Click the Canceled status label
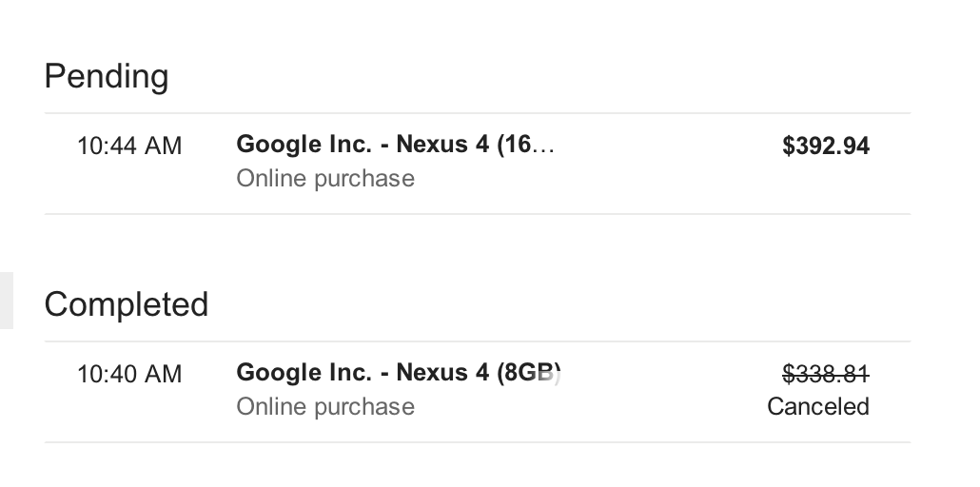The width and height of the screenshot is (980, 487). click(818, 407)
